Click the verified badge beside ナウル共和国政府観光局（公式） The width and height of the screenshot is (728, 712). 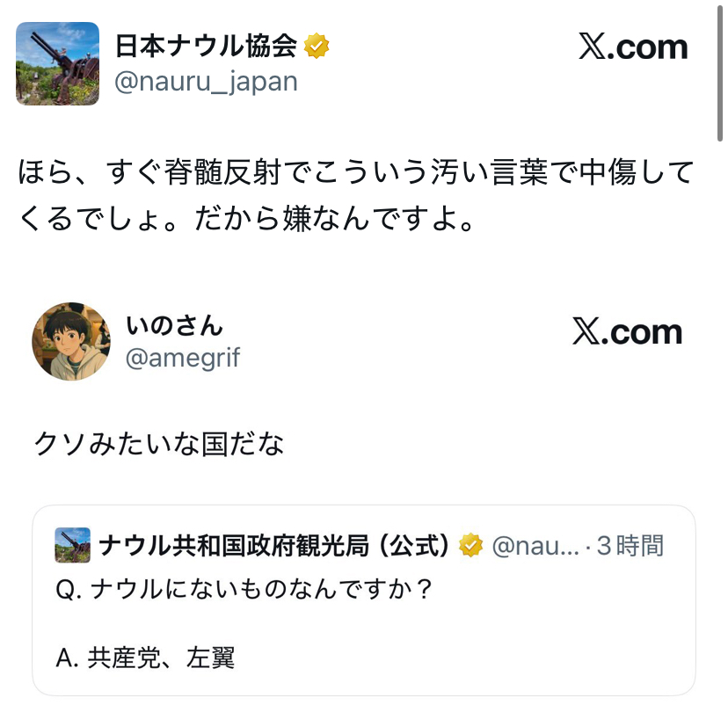click(471, 546)
